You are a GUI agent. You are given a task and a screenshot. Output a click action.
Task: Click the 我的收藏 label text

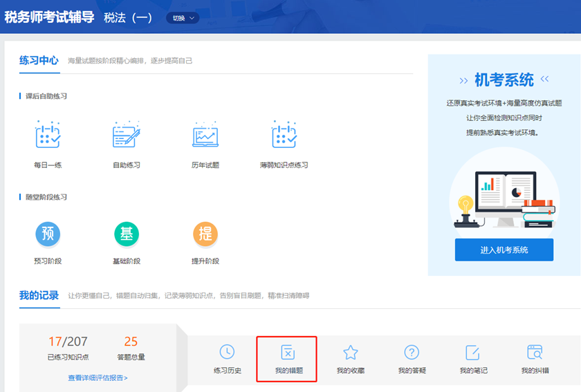[x=351, y=370]
